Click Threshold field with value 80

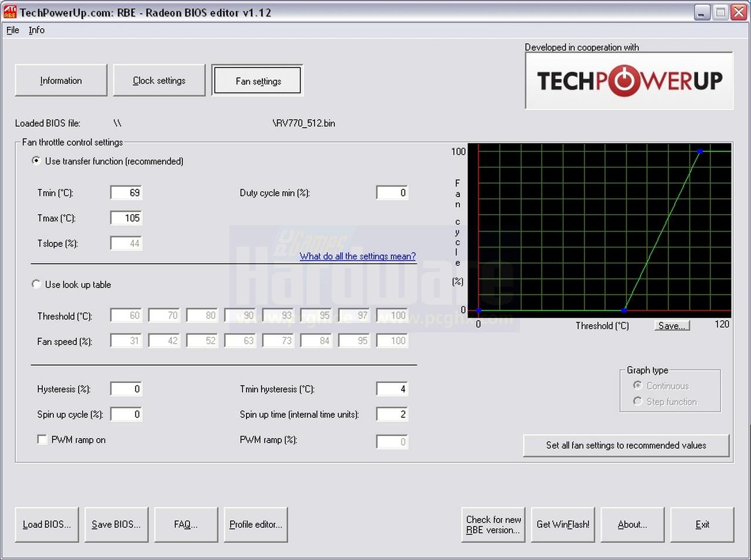pos(202,315)
